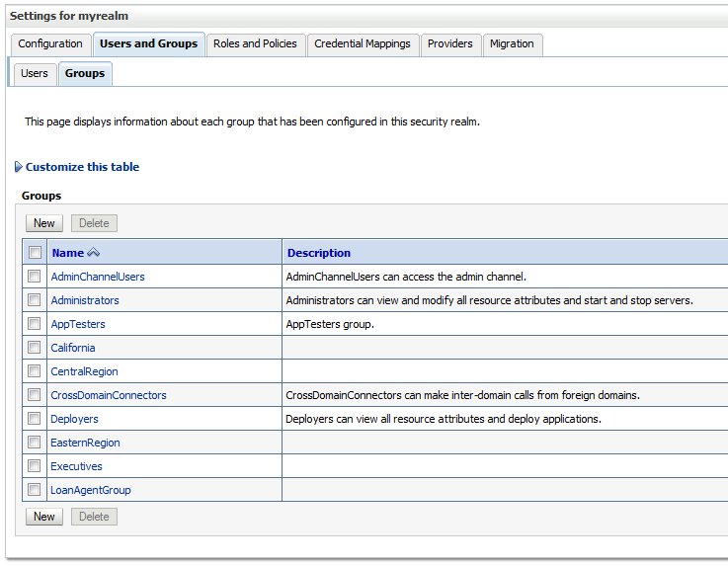The height and width of the screenshot is (566, 728).
Task: Click the New button above the table
Action: point(44,223)
